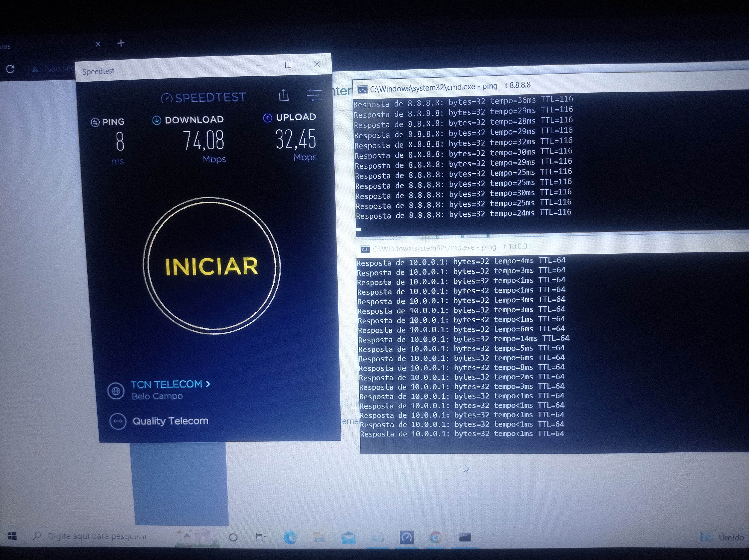Click the DOWNLOAD arrow icon
The width and height of the screenshot is (749, 560).
click(156, 120)
